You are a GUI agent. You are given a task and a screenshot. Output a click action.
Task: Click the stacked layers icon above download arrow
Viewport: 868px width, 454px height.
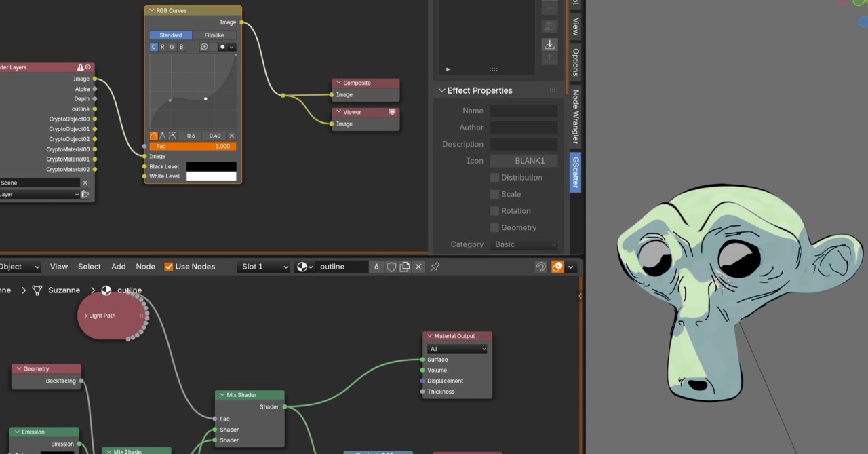coord(549,26)
